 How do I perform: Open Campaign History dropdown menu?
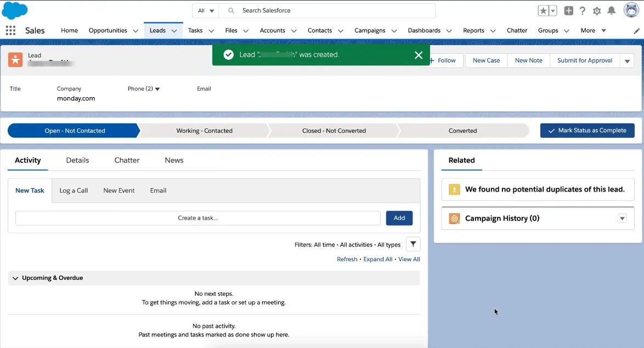(622, 218)
